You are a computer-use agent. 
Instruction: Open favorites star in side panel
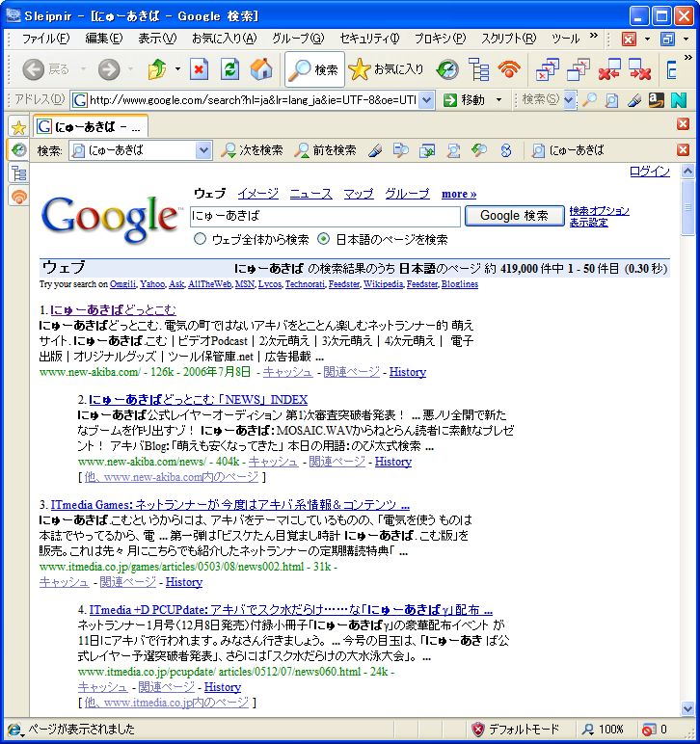[18, 127]
